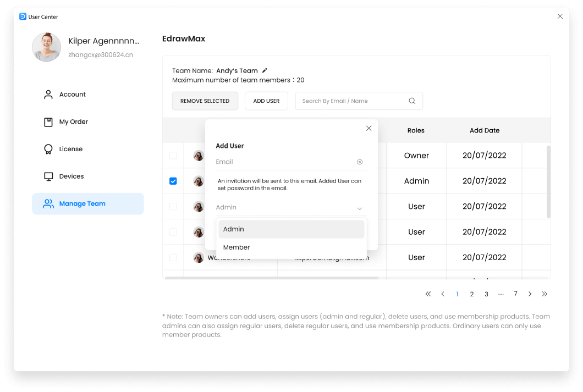Go to the next page arrow
The height and width of the screenshot is (392, 583).
point(530,294)
